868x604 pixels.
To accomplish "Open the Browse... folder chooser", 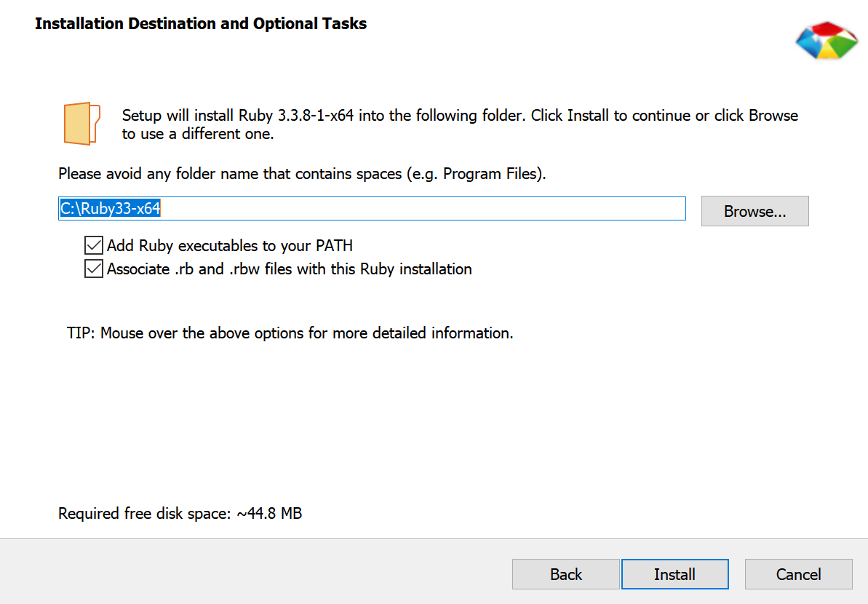I will [754, 212].
